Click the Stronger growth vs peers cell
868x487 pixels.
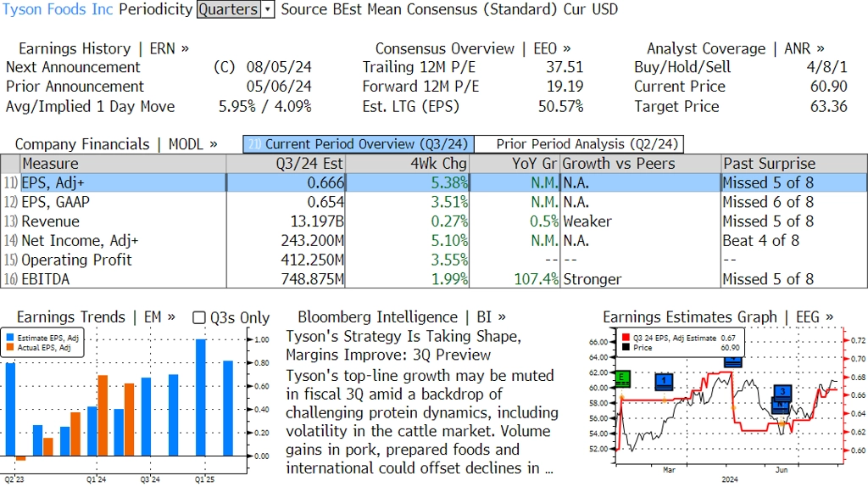pos(592,279)
